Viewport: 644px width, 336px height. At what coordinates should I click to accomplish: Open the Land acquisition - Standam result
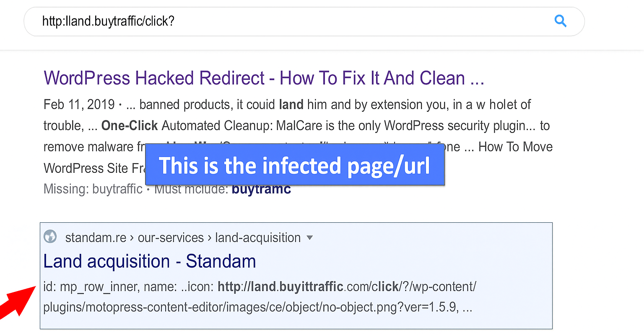(x=150, y=261)
